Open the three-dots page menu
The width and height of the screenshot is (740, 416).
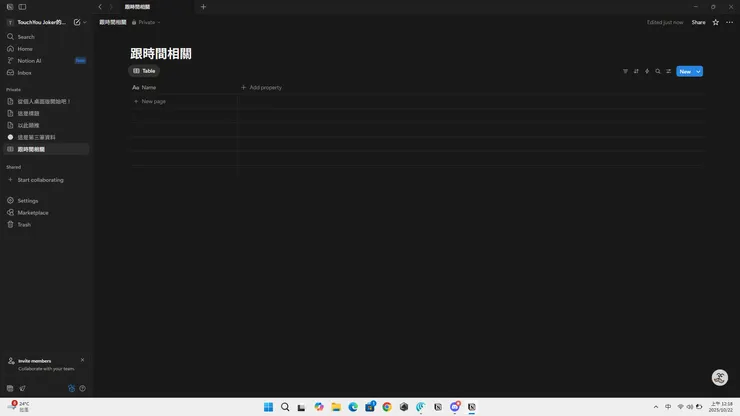click(730, 22)
